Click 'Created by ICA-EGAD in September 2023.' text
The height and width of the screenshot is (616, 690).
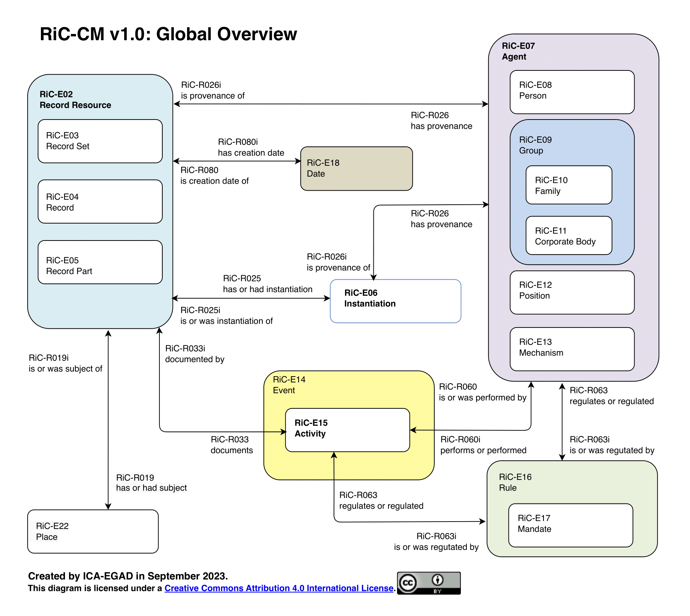[x=128, y=576]
